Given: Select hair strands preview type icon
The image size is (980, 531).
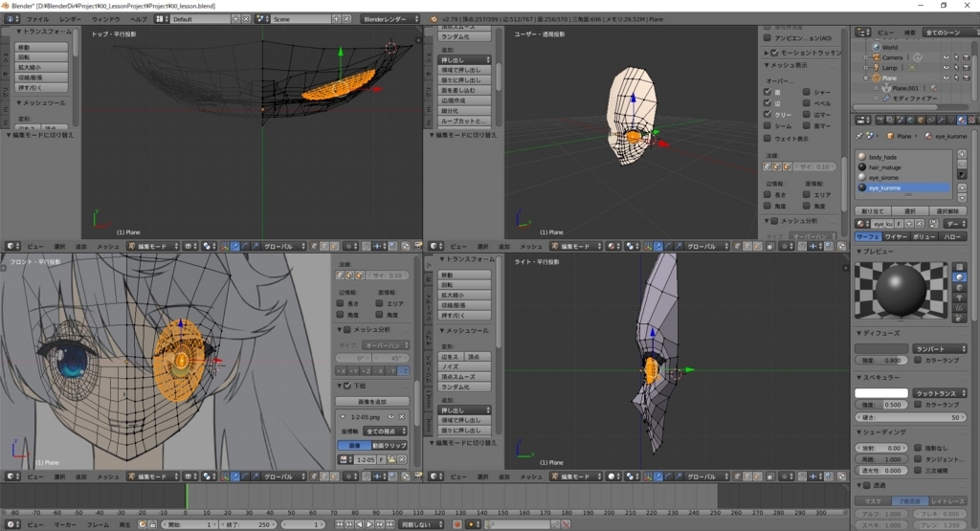Looking at the screenshot, I should (959, 308).
